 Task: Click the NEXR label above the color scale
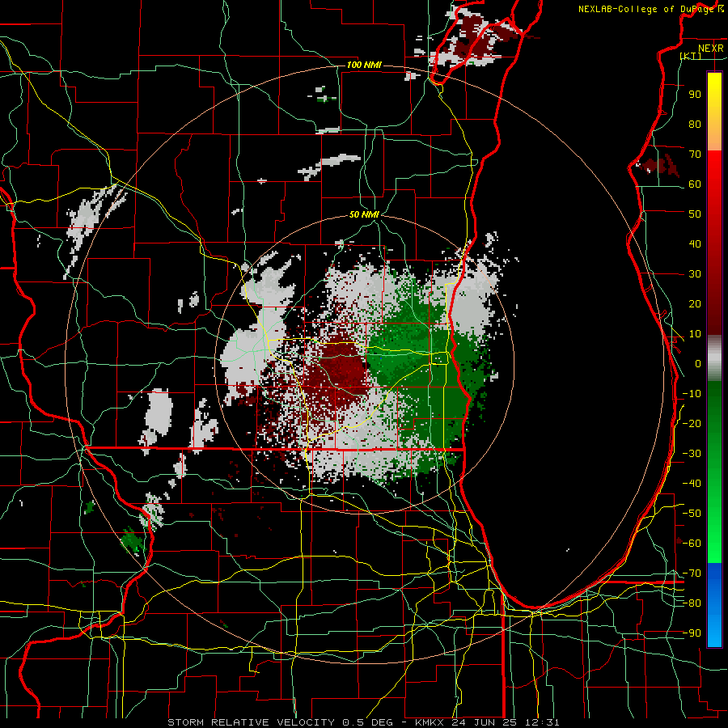[710, 49]
